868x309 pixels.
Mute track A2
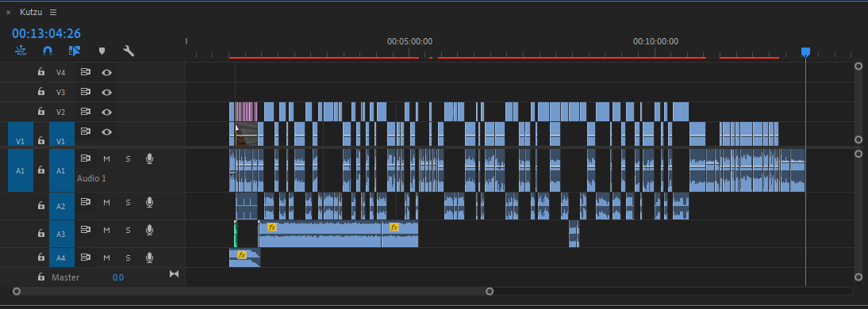107,202
